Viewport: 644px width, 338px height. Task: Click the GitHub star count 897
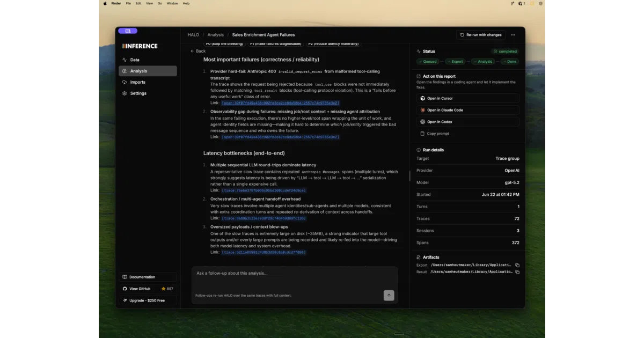coord(167,289)
